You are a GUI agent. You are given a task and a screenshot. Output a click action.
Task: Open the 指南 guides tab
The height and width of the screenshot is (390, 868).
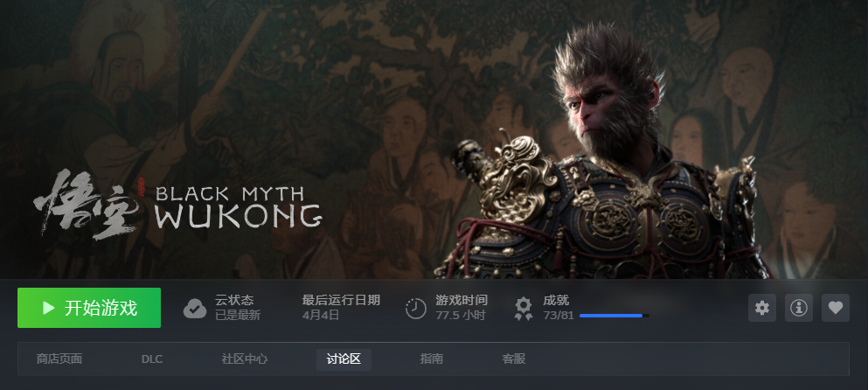(x=431, y=359)
